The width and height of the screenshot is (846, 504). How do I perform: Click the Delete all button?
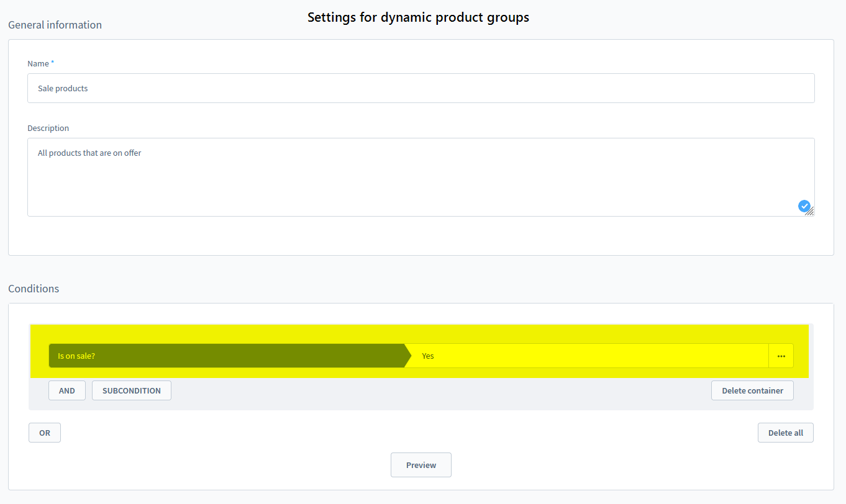tap(785, 433)
